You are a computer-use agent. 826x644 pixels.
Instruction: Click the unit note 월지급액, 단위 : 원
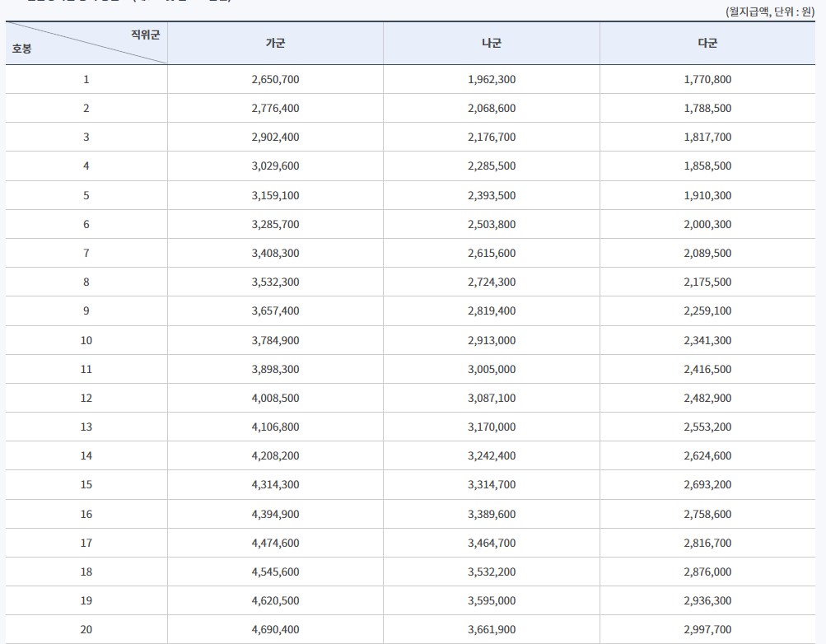770,12
